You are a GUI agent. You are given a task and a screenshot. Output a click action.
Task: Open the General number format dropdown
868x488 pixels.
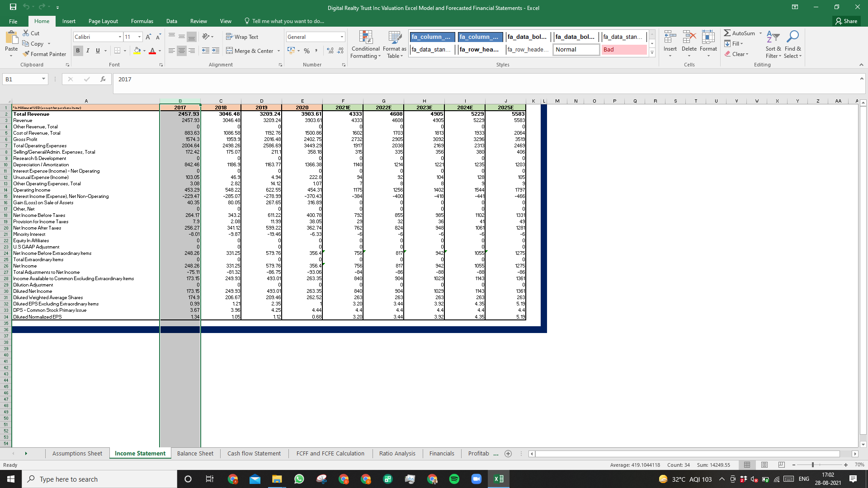point(342,37)
